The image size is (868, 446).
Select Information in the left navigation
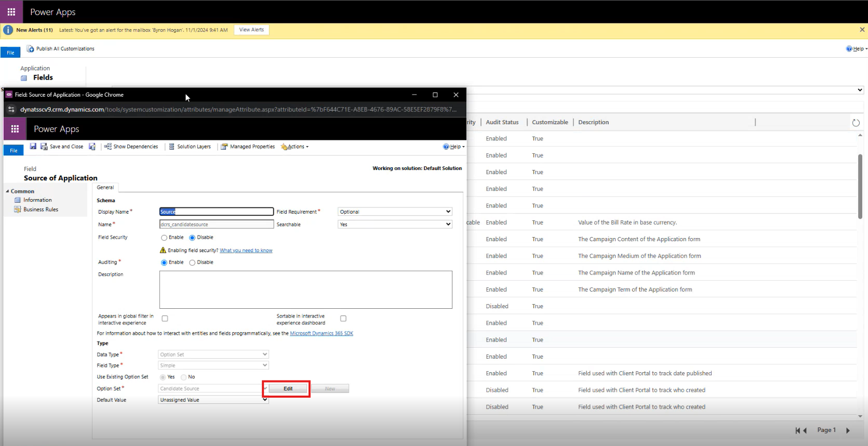pos(37,200)
